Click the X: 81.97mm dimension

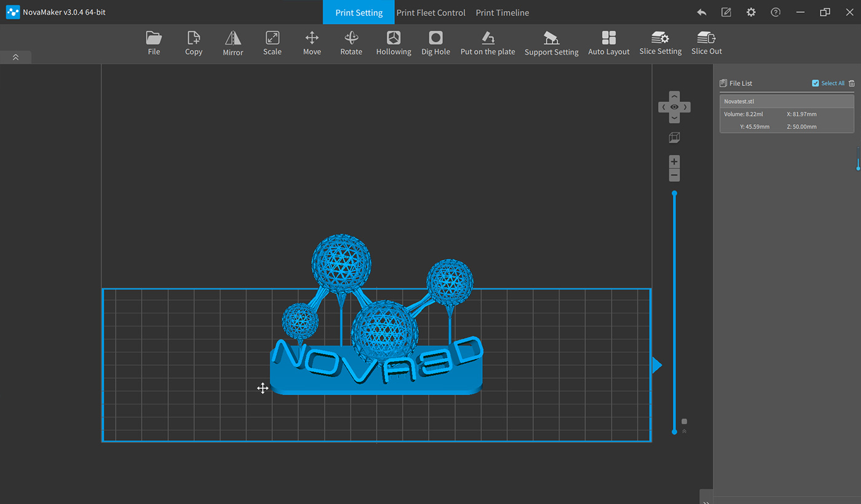click(802, 114)
